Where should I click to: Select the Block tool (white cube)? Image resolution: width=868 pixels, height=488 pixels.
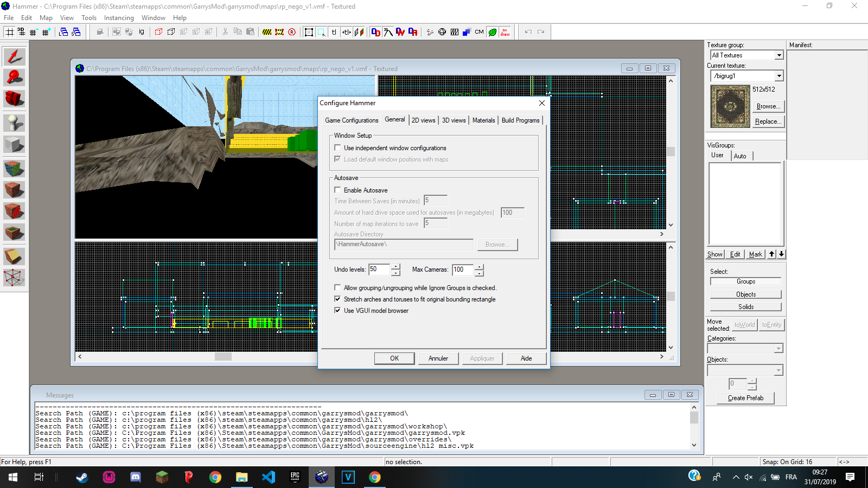[14, 144]
